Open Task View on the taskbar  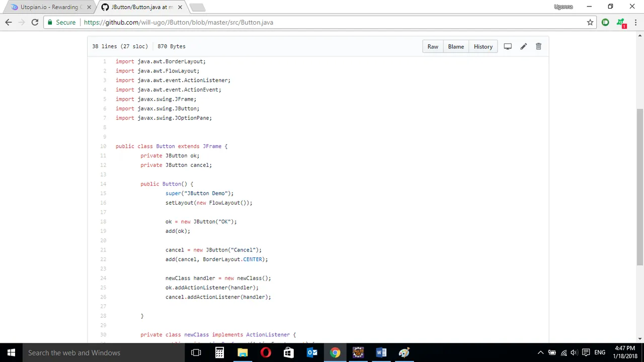coord(196,352)
